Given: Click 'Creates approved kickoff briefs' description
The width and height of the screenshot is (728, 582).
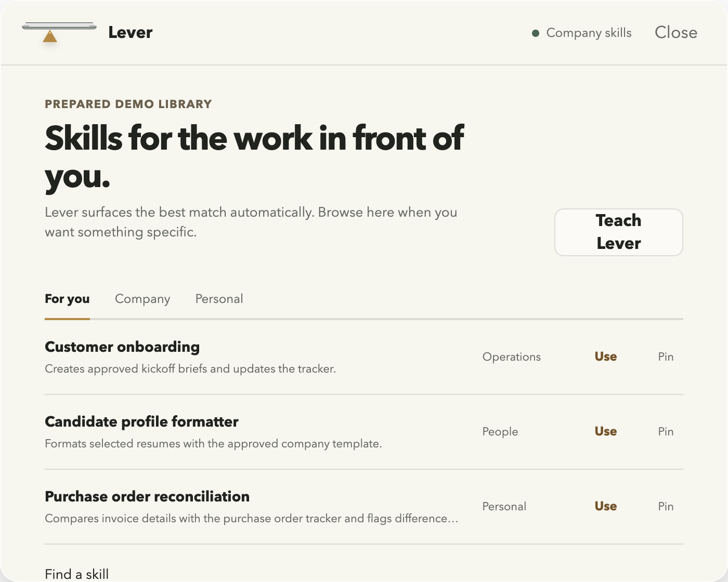Looking at the screenshot, I should click(x=190, y=369).
